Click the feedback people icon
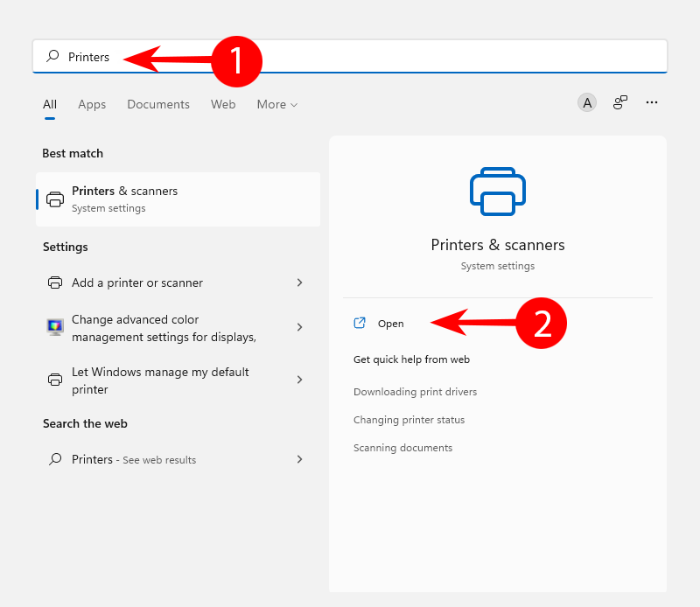The height and width of the screenshot is (607, 700). tap(620, 102)
